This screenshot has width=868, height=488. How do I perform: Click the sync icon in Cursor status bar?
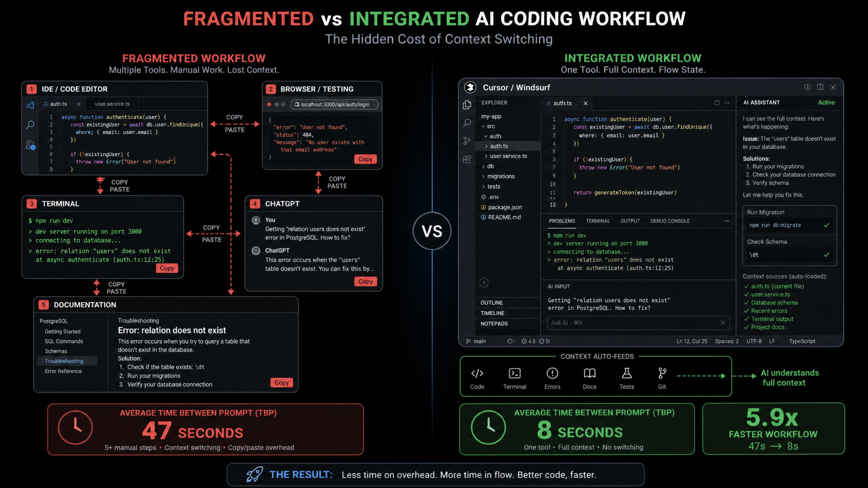[510, 341]
